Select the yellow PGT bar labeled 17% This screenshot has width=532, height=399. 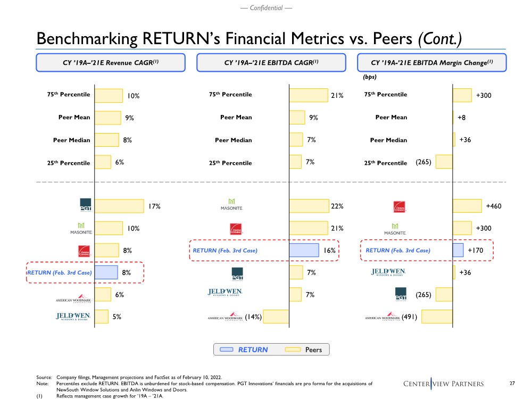click(119, 206)
